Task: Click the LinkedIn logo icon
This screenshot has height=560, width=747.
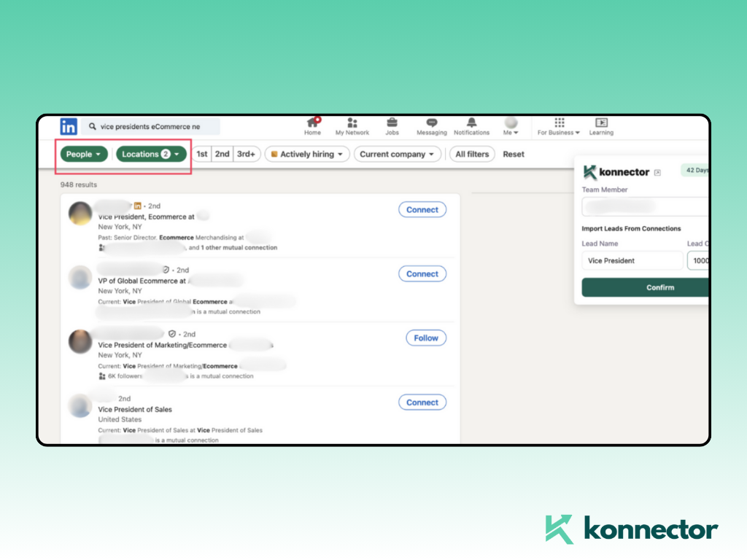Action: coord(69,127)
